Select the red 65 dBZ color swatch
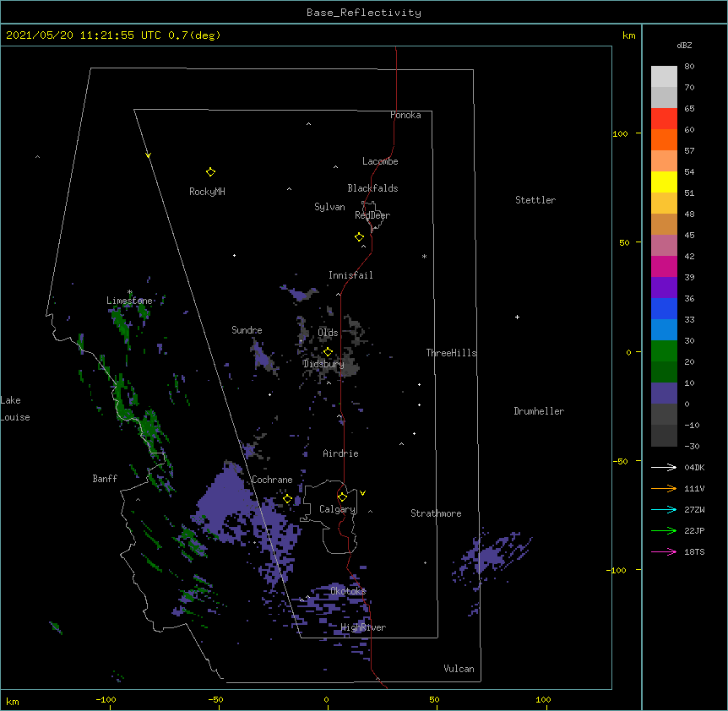The height and width of the screenshot is (711, 728). click(x=664, y=118)
